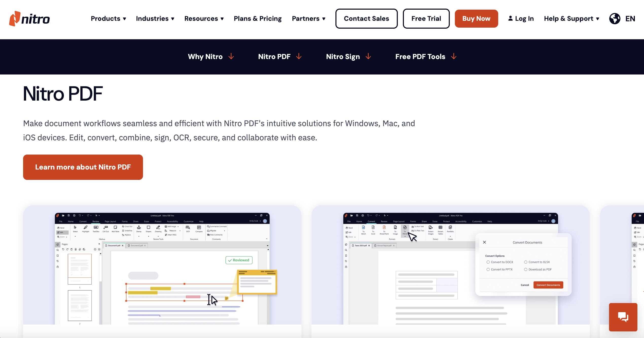The image size is (644, 338).
Task: Click the Buy Now button
Action: (x=476, y=18)
